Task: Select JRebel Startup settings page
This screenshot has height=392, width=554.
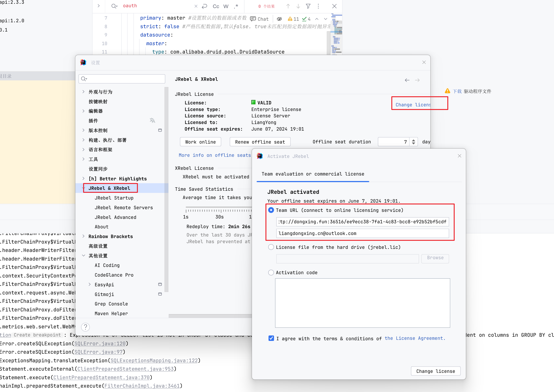Action: tap(114, 198)
